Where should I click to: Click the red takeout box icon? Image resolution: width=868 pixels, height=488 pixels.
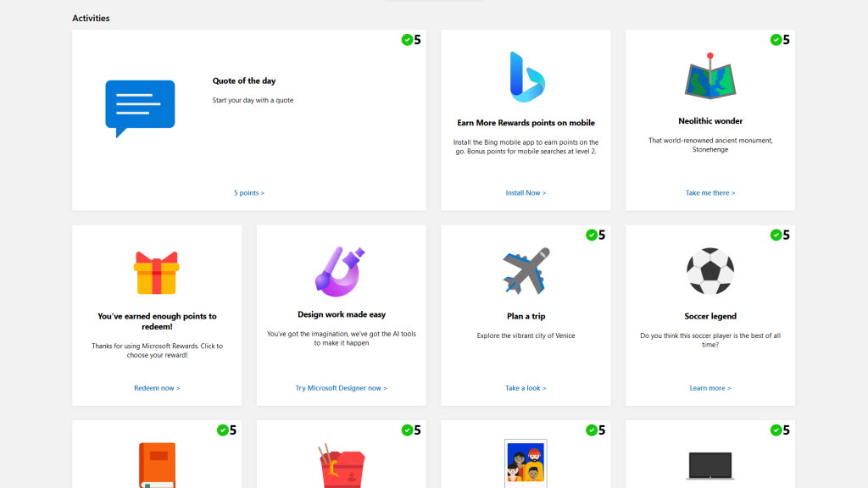(x=340, y=466)
